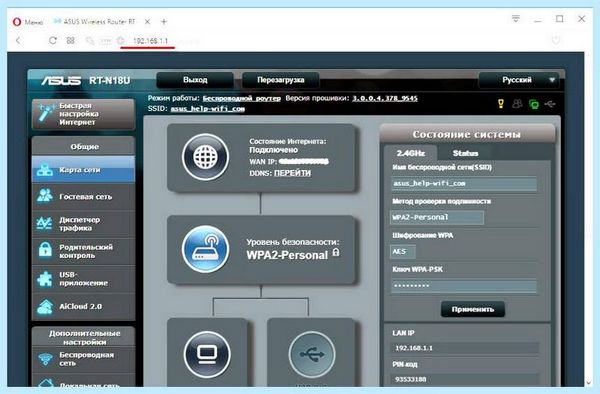Click the Перезагрузка button
Viewport: 600px width, 394px height.
280,80
